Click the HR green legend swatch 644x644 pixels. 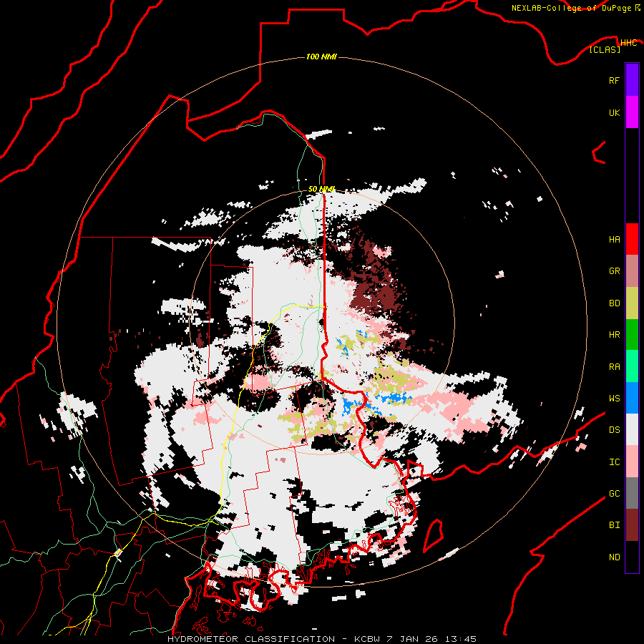pos(632,335)
